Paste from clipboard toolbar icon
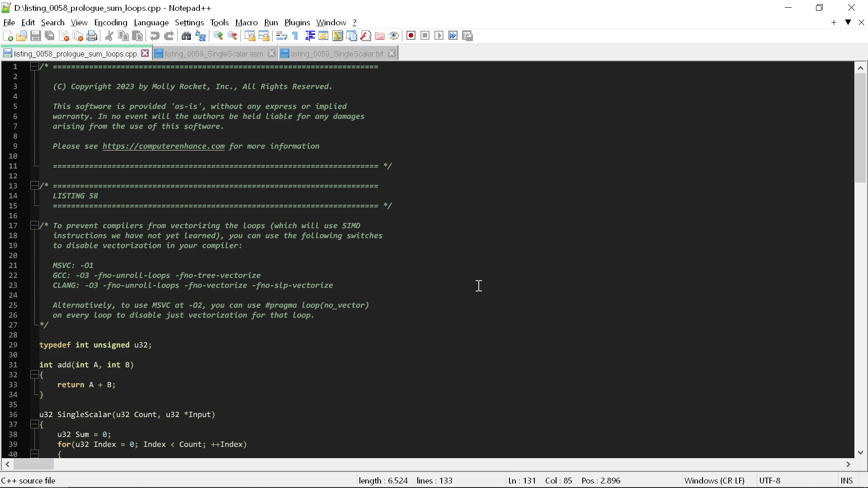868x488 pixels. tap(137, 36)
